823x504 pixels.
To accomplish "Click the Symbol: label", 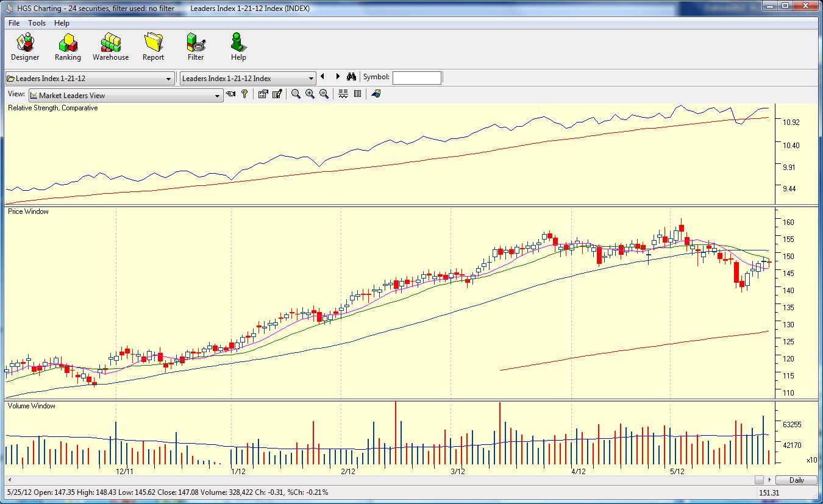I will click(x=376, y=77).
